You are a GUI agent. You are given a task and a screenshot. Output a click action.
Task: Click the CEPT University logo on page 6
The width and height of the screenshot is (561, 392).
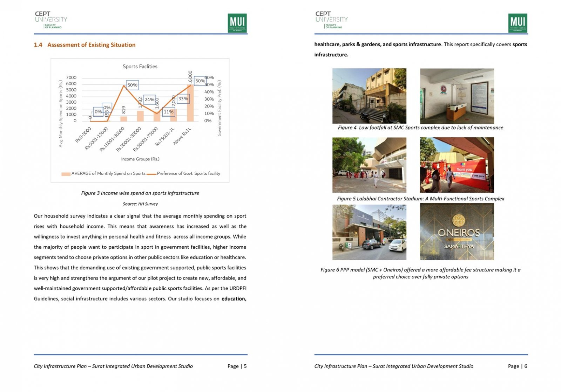click(x=331, y=20)
